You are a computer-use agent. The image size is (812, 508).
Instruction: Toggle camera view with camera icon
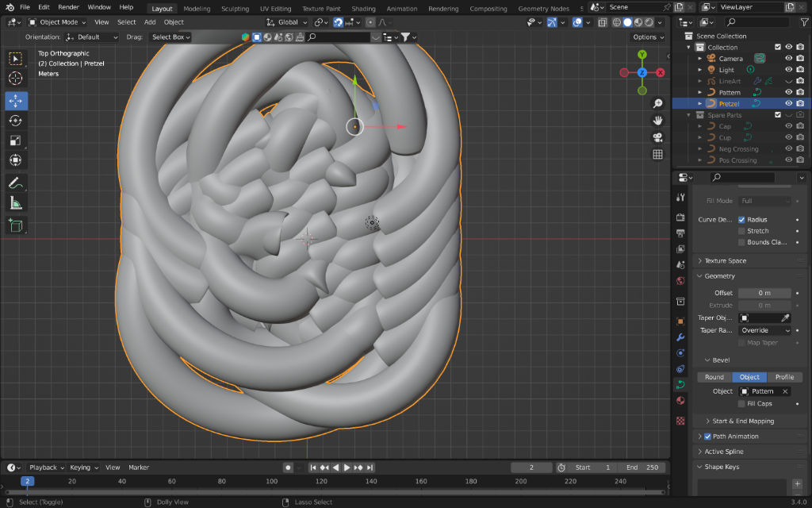[657, 137]
